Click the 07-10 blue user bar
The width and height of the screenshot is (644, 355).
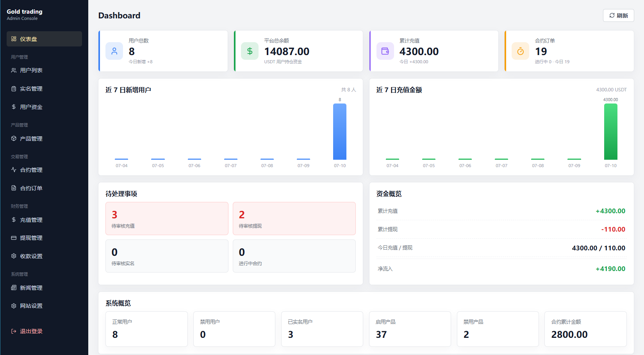pos(340,132)
